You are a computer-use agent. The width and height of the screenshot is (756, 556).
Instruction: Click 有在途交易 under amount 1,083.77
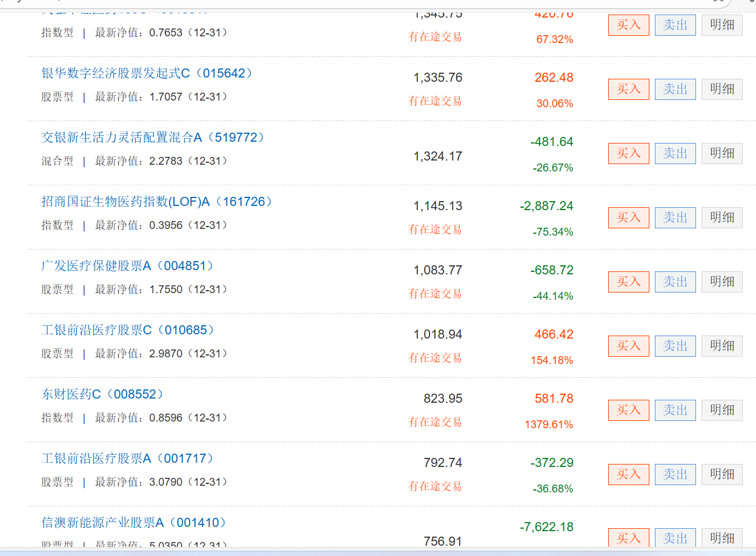[x=435, y=294]
